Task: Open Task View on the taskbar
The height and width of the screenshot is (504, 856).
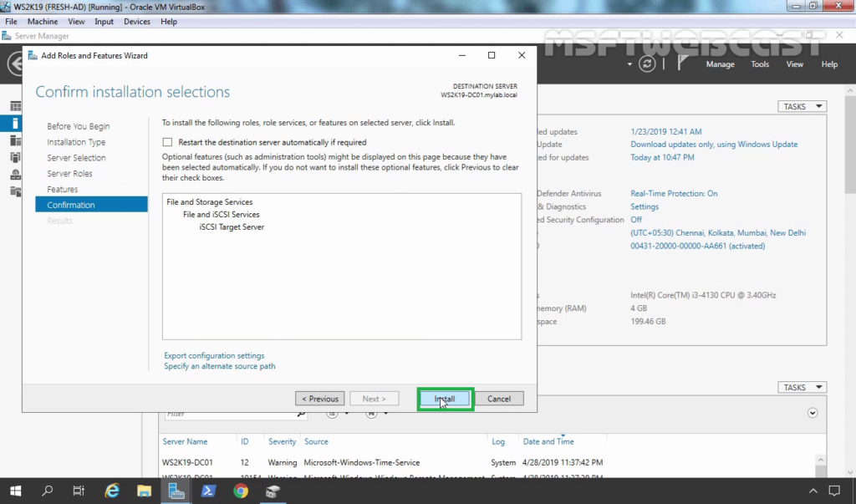Action: (x=79, y=491)
